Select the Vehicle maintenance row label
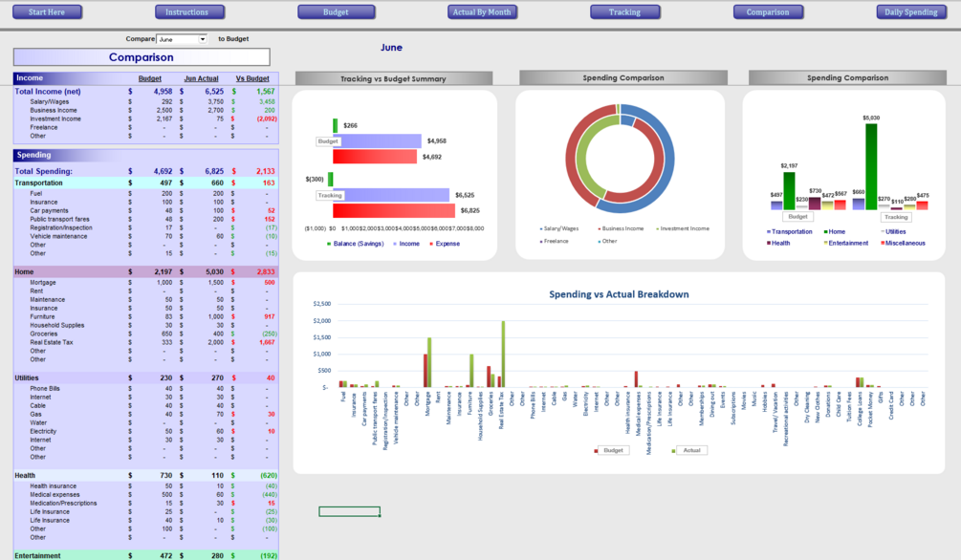Viewport: 961px width, 560px height. pos(58,236)
